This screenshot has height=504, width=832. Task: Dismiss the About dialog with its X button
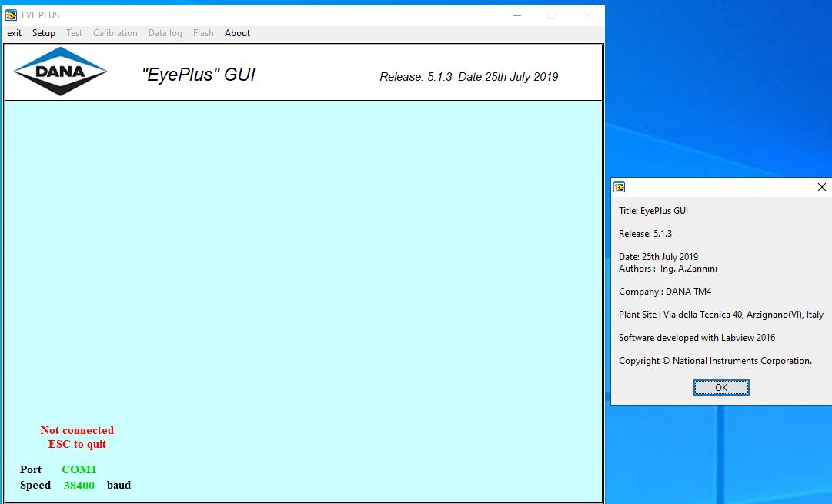point(821,187)
